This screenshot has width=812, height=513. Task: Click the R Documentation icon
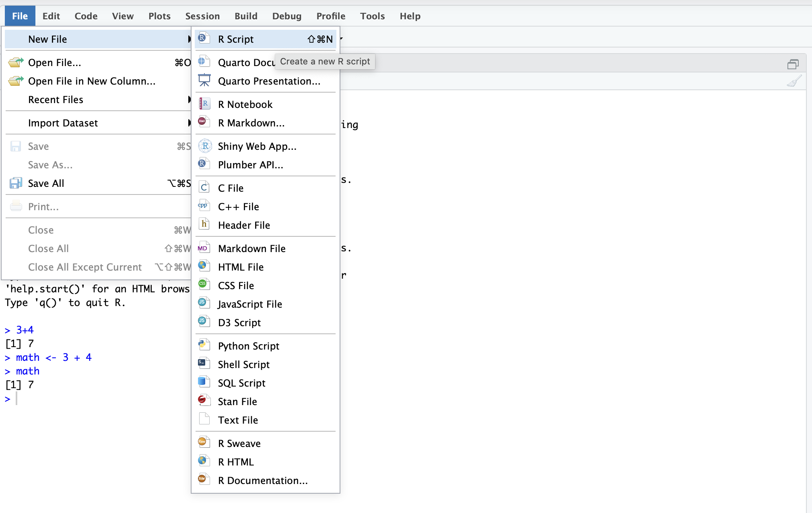pyautogui.click(x=204, y=480)
